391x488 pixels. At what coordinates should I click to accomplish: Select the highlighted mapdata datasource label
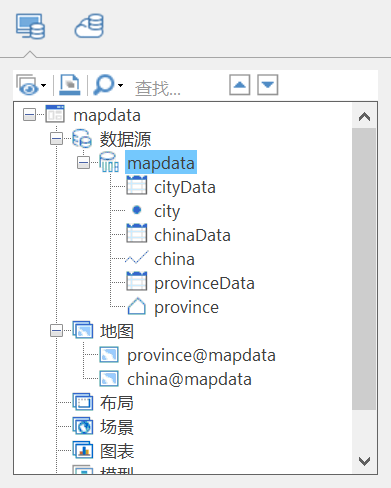coord(161,162)
